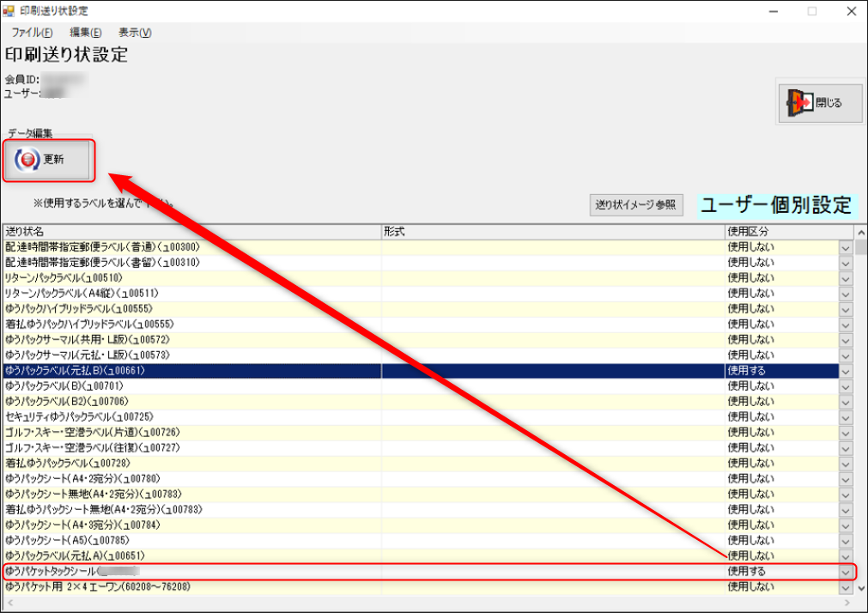Click vertical scrollbar down arrow
Image resolution: width=868 pixels, height=613 pixels.
(861, 588)
